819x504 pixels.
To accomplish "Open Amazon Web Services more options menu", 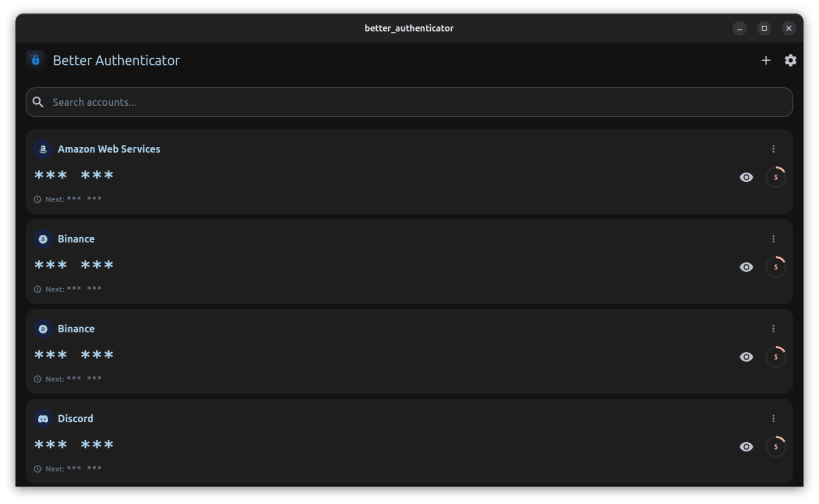I will (x=773, y=149).
